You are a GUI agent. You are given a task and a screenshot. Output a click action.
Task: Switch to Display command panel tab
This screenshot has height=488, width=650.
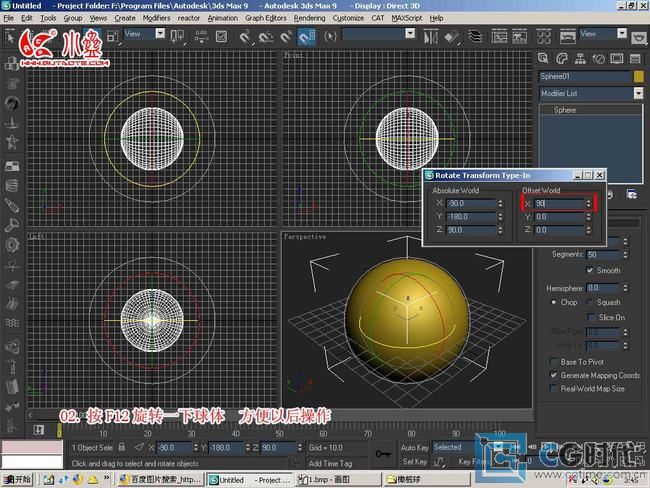(617, 58)
